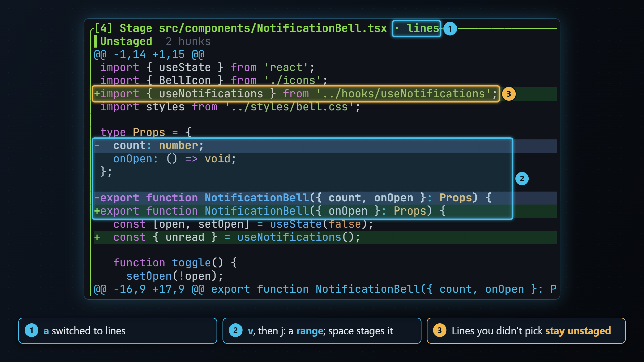Screen dimensions: 644x362
Task: Click caption 'v, then j: a range; space stages it'
Action: pos(322,331)
